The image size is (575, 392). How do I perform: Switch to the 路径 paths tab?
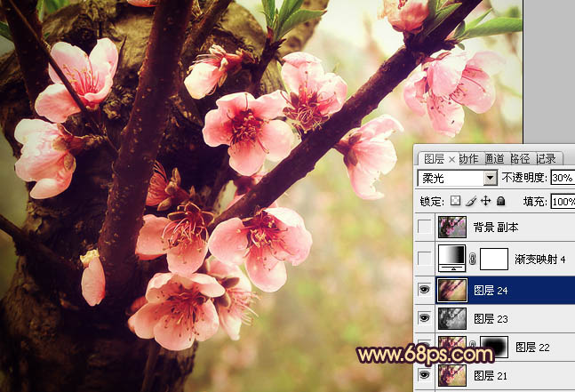(520, 158)
